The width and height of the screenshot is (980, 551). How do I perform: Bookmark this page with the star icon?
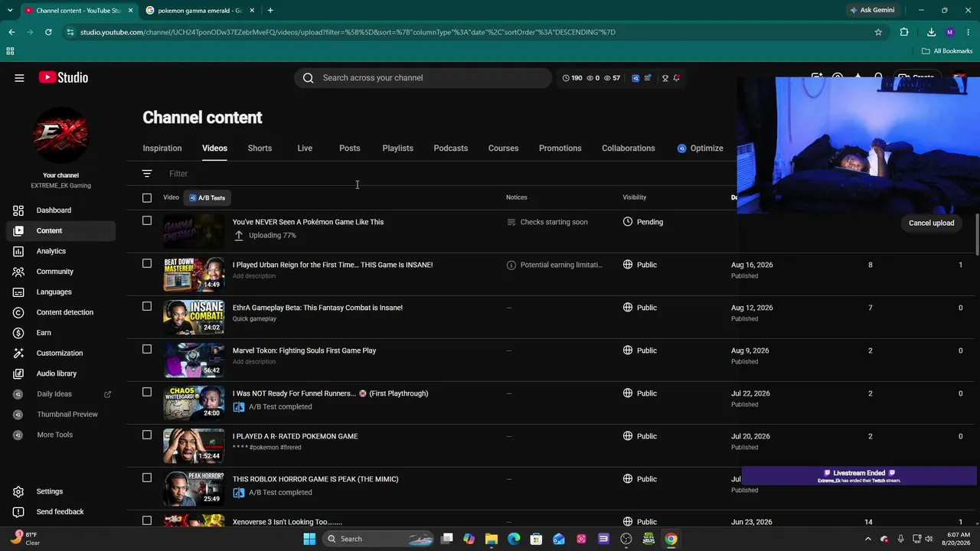878,32
